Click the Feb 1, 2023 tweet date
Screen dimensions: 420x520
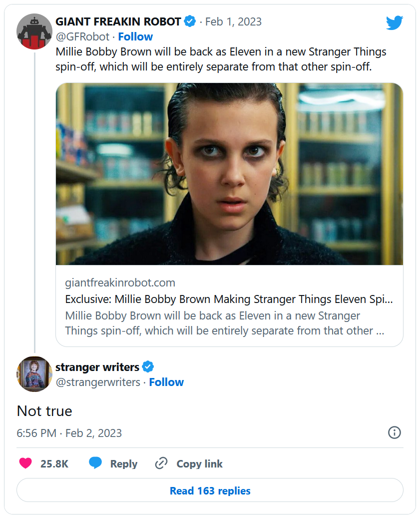pos(233,21)
